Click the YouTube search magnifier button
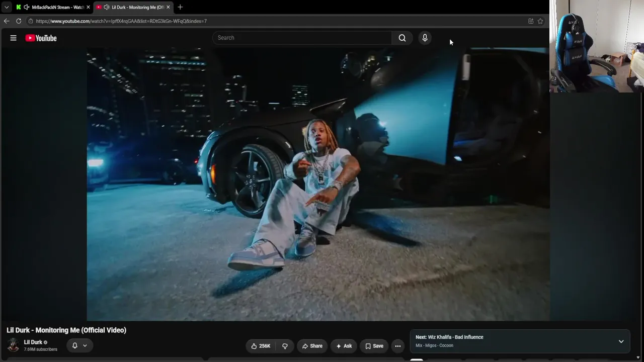The width and height of the screenshot is (644, 362). 402,38
